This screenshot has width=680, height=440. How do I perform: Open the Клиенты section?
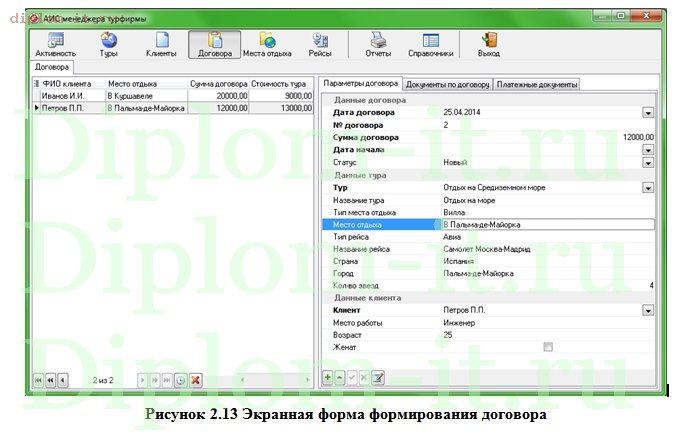point(161,45)
